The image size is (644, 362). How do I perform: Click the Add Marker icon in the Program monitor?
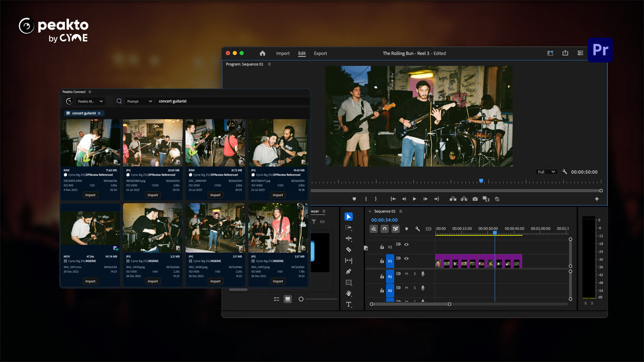tap(354, 199)
